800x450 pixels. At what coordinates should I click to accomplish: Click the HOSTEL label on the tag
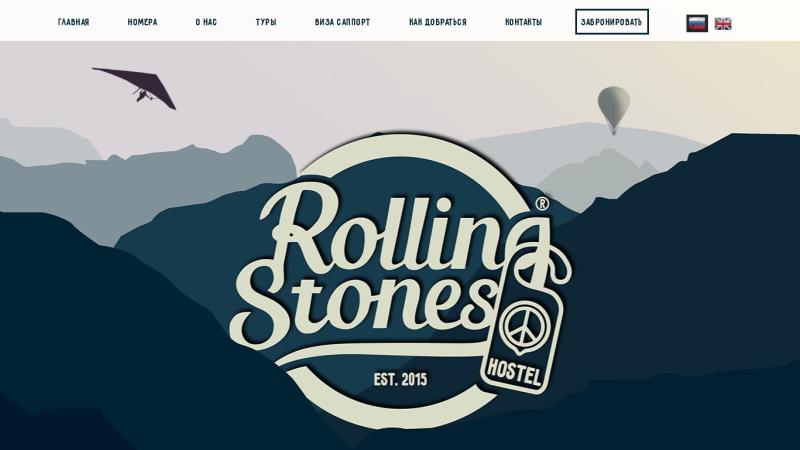click(x=514, y=372)
